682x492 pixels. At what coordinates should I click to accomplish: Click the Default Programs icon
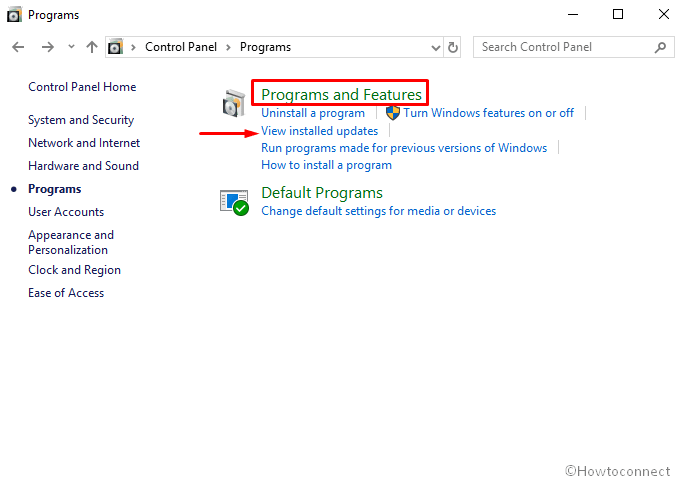(x=234, y=202)
